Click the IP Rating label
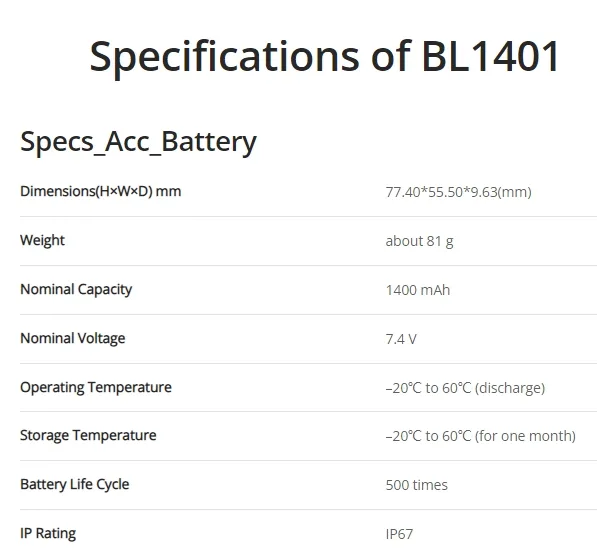Viewport: 597px width, 553px height. coord(48,534)
